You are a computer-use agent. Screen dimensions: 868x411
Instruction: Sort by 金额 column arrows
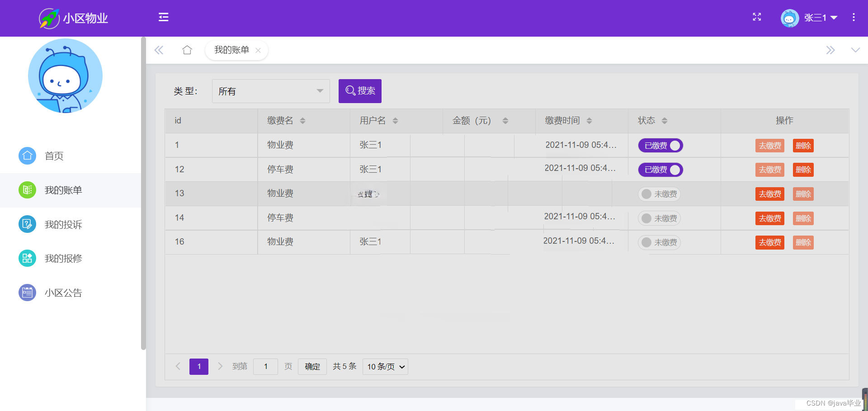(x=505, y=121)
